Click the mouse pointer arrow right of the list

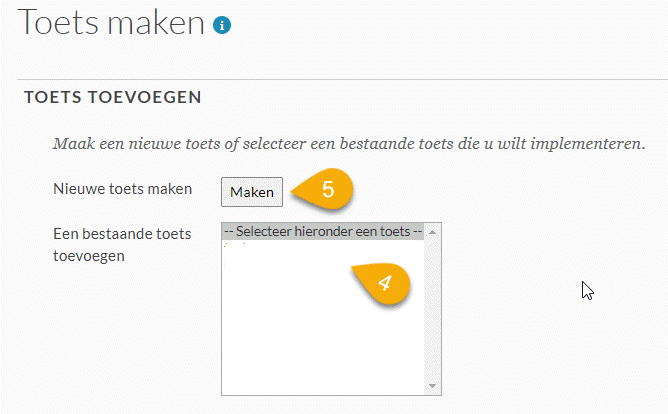pos(587,290)
